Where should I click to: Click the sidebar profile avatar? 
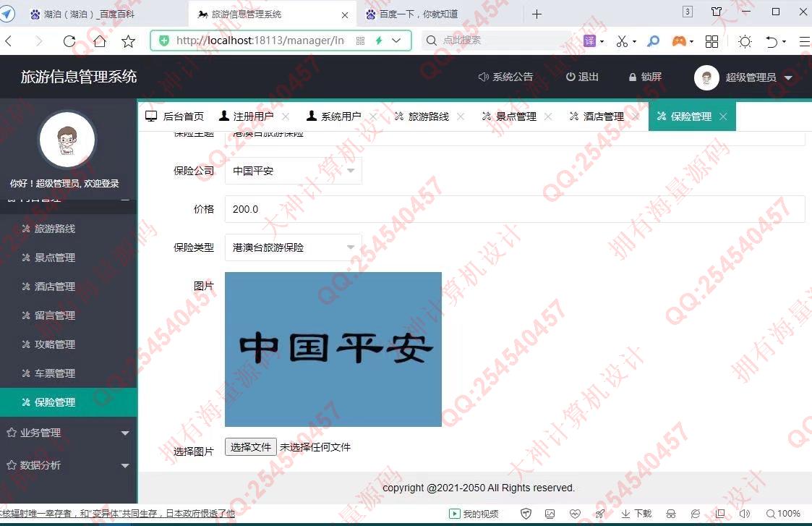tap(67, 140)
